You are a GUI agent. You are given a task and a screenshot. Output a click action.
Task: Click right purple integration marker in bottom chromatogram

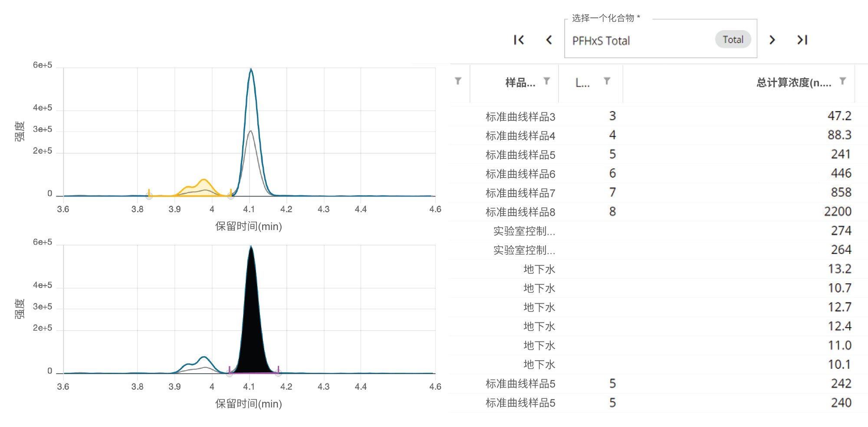click(278, 371)
